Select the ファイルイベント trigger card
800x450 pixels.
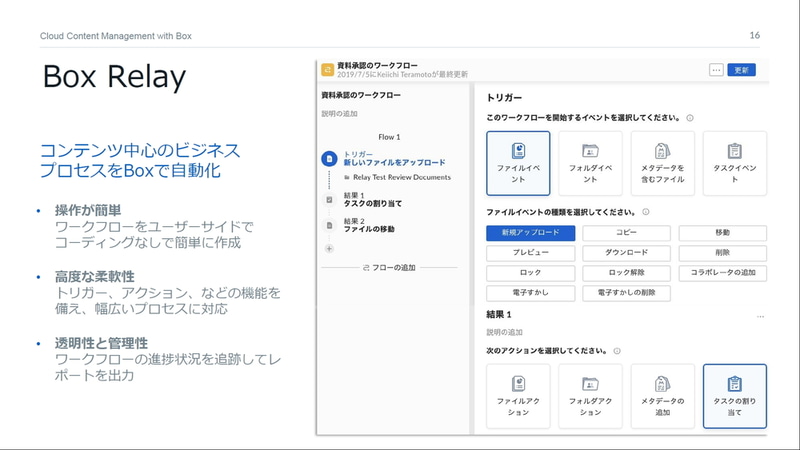click(518, 163)
